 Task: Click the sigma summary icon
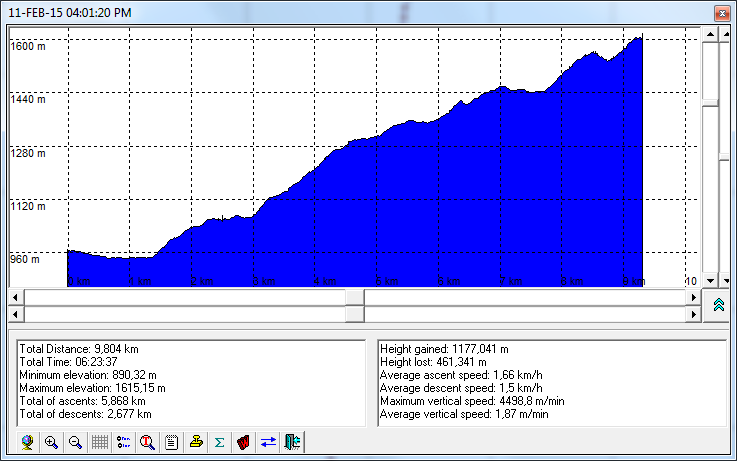(x=219, y=442)
